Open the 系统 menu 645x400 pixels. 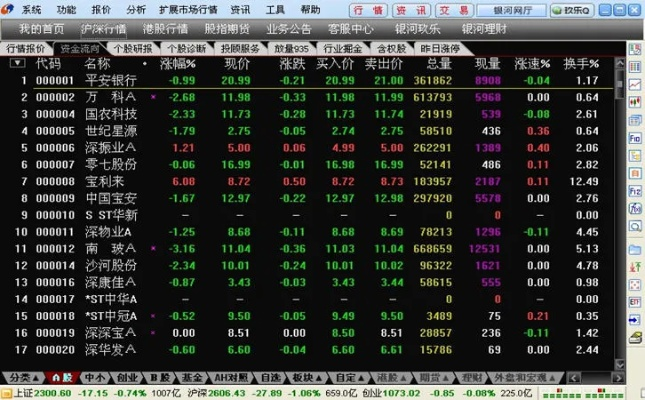pyautogui.click(x=32, y=9)
